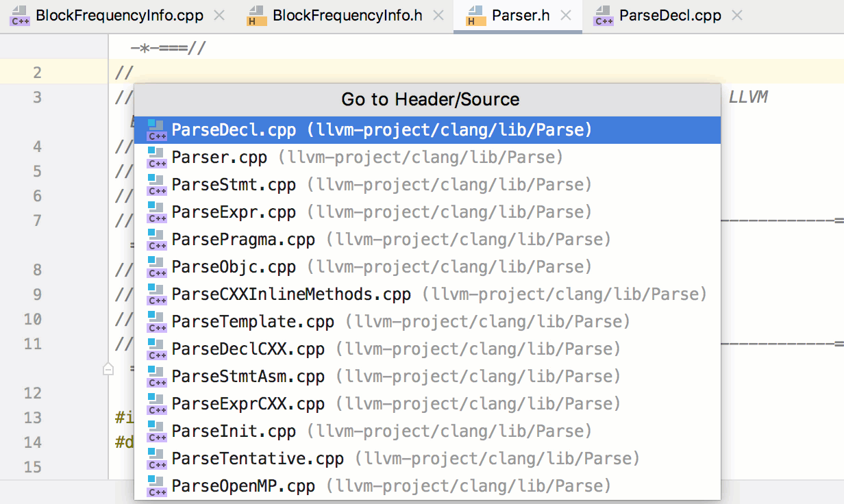Close the BlockFrequencyInfo.h tab

437,16
